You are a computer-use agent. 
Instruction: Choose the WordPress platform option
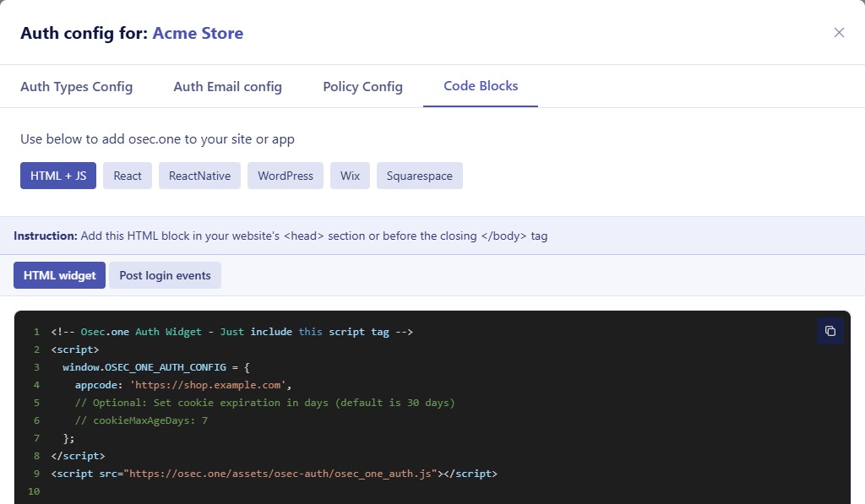[x=286, y=176]
